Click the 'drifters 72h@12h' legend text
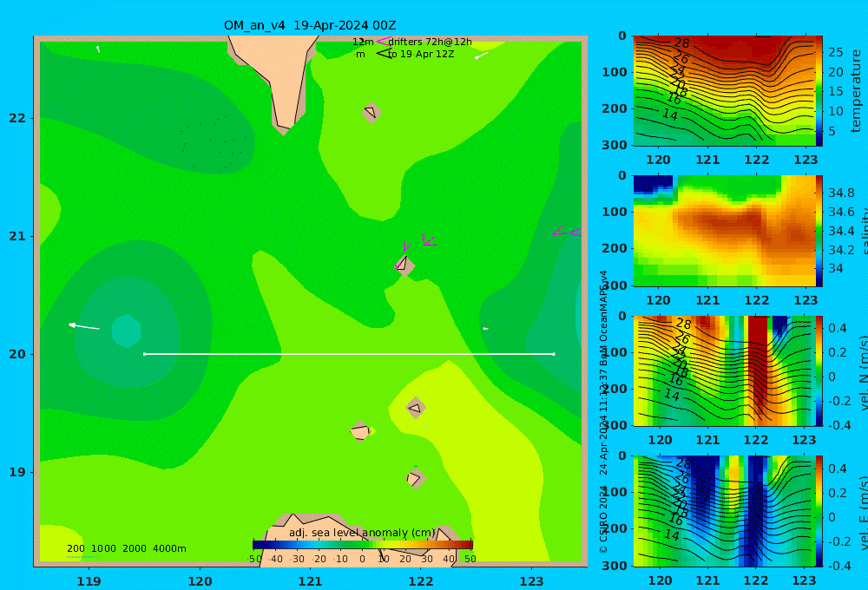The image size is (868, 590). point(431,42)
